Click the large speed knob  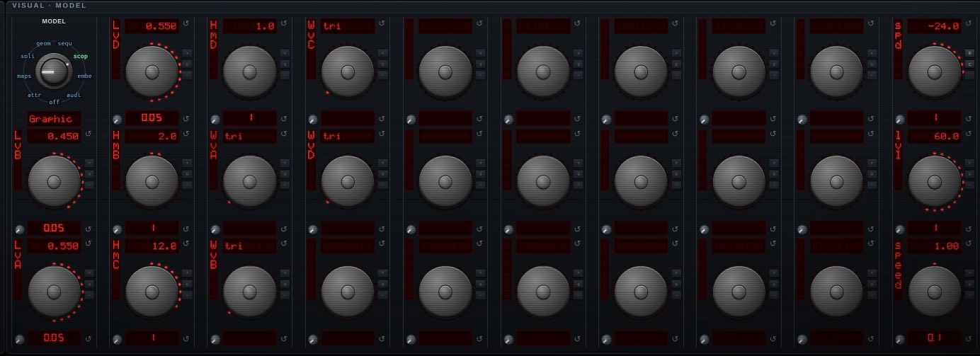coord(934,292)
